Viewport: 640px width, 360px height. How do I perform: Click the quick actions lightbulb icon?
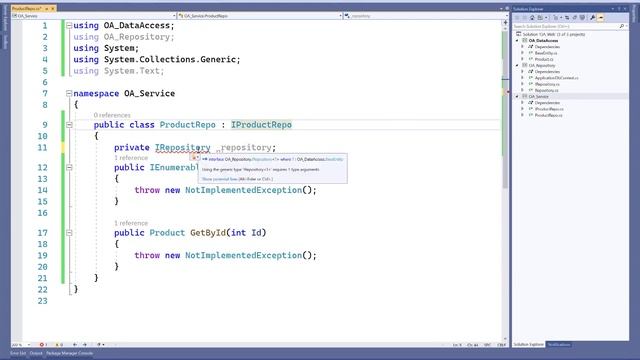[194, 158]
